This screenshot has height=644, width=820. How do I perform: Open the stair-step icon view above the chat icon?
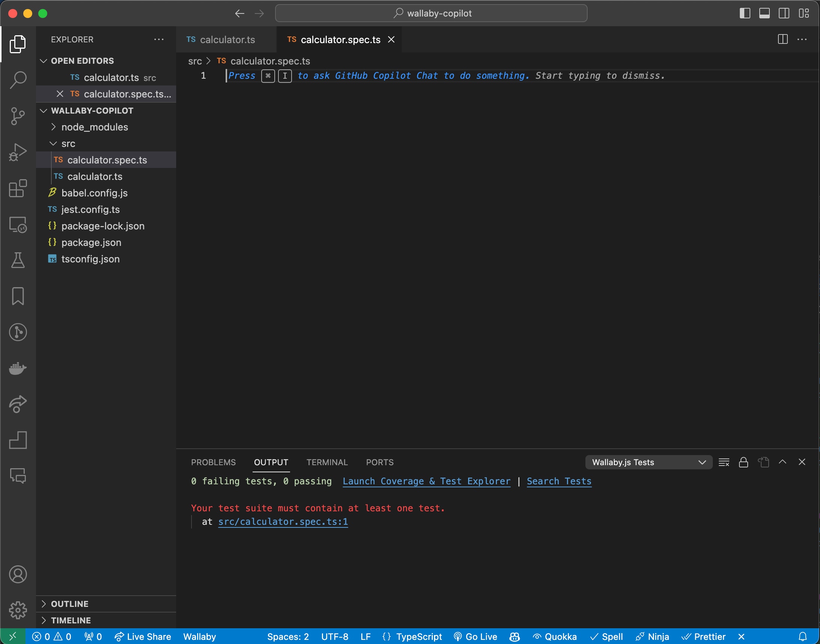(x=18, y=440)
